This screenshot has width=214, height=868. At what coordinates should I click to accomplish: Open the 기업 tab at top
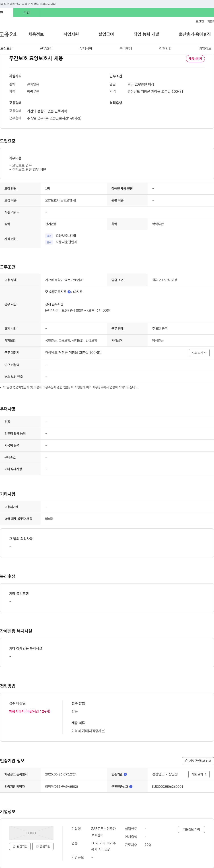point(27,12)
